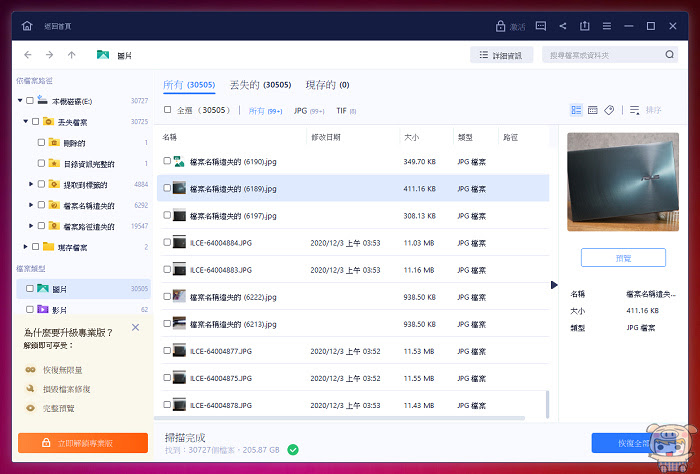Image resolution: width=700 pixels, height=474 pixels.
Task: Click thumbnail icon of ILCE-64004884.JPG row
Action: pyautogui.click(x=179, y=242)
